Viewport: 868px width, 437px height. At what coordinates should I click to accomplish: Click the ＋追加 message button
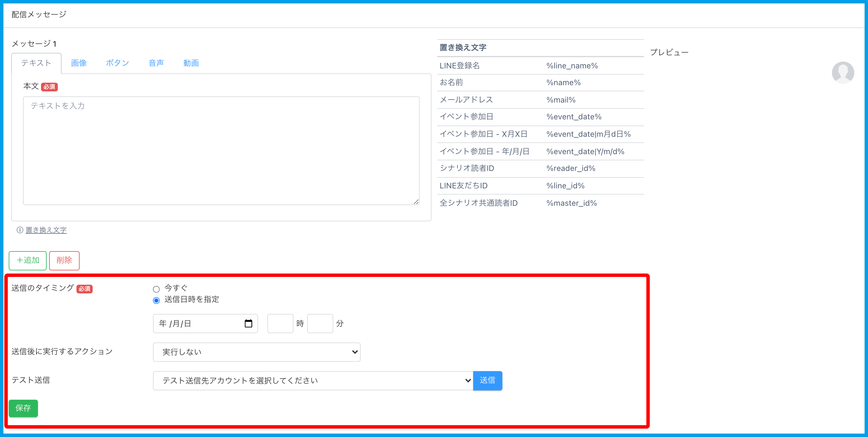(x=28, y=260)
